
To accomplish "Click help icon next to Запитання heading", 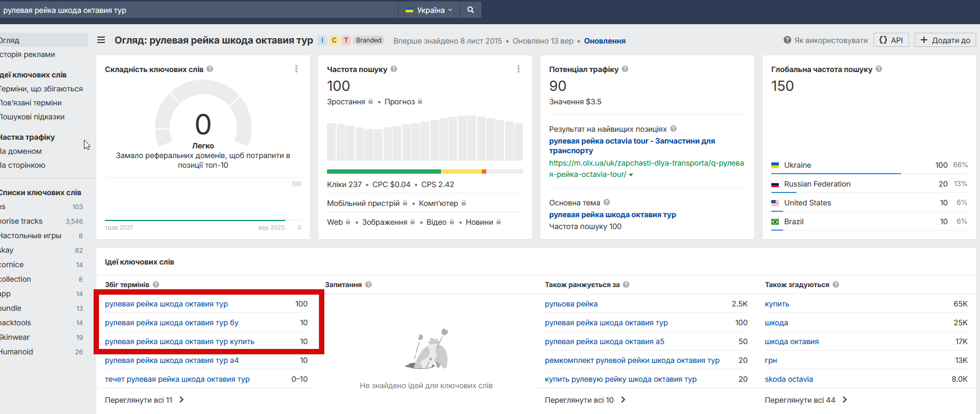I will 368,284.
